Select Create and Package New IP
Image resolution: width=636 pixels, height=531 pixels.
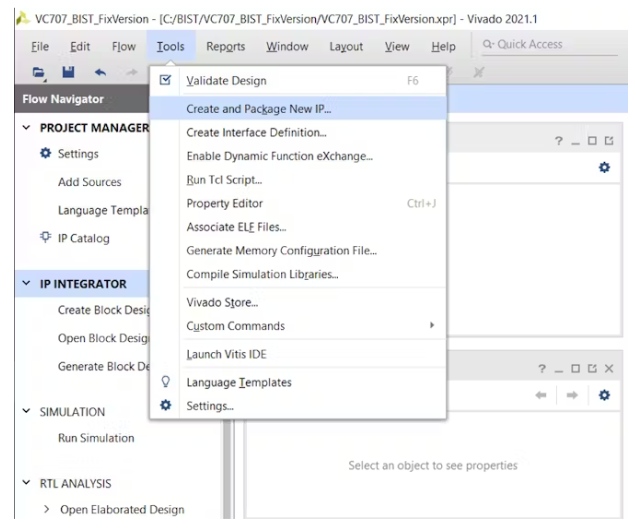[258, 108]
